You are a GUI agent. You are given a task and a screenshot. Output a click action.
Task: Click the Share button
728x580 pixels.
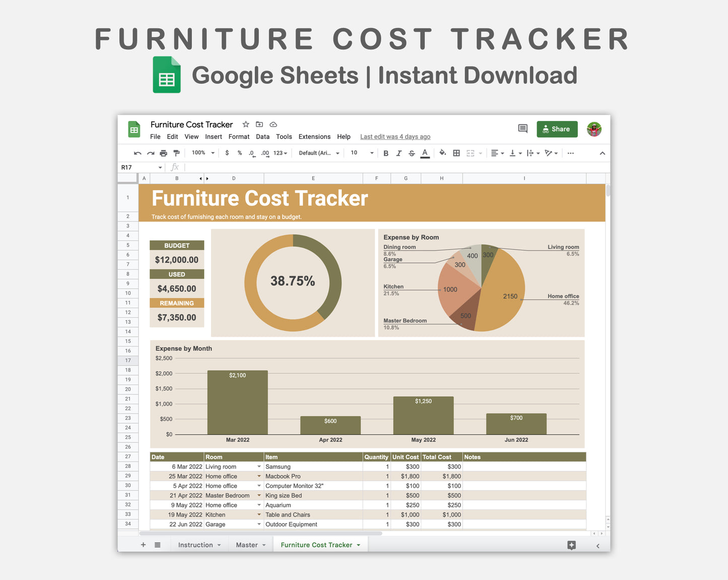tap(557, 129)
